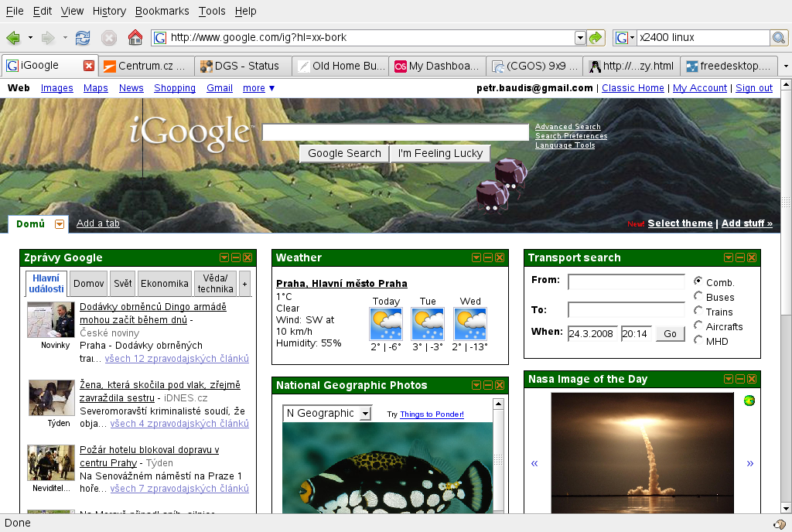Click Wed weather forecast icon
Image resolution: width=792 pixels, height=532 pixels.
[x=471, y=324]
